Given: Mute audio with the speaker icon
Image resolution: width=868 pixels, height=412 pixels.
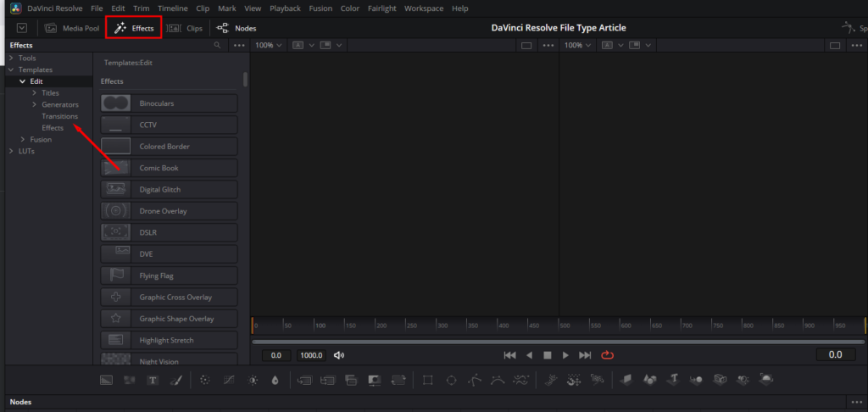Looking at the screenshot, I should coord(339,355).
